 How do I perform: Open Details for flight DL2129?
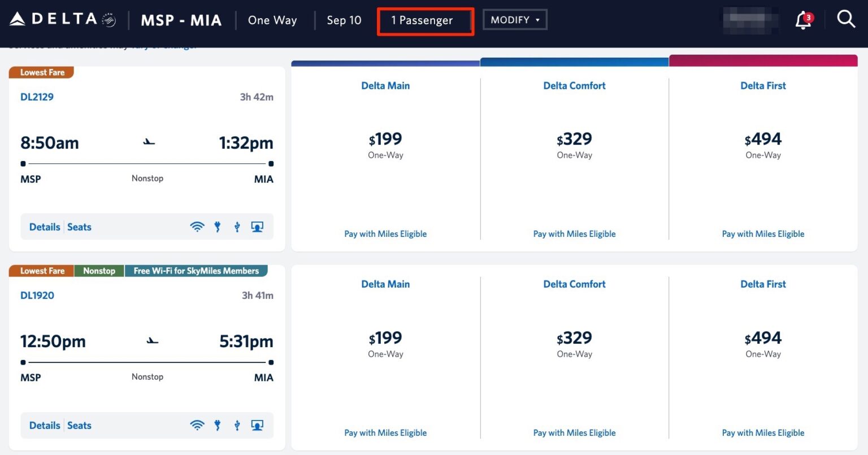click(x=44, y=227)
